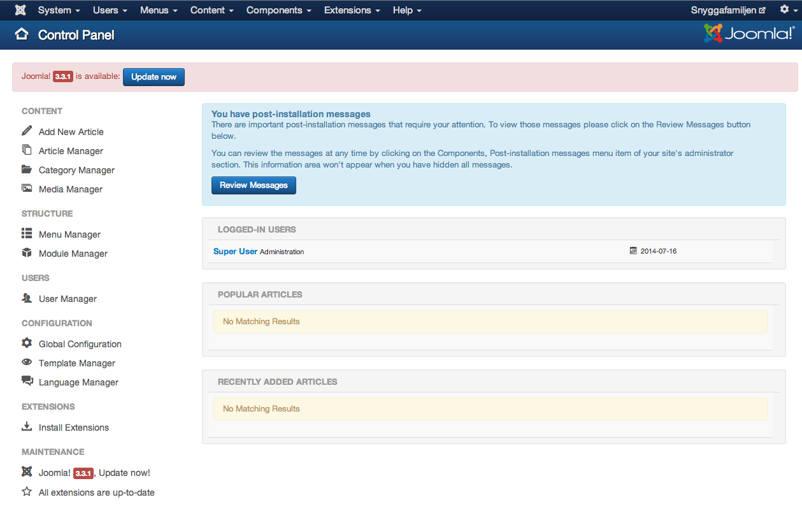Click the CONFIGURATION section header in sidebar

pos(57,323)
